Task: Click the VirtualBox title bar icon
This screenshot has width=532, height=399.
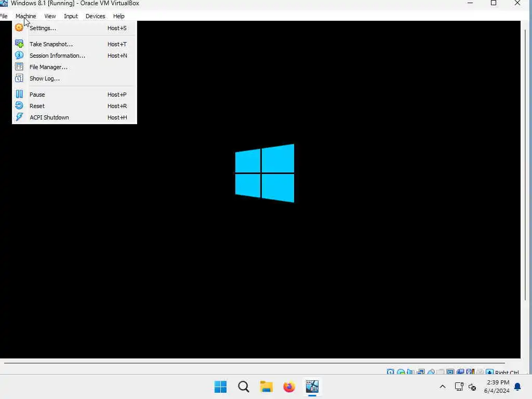Action: pyautogui.click(x=4, y=3)
